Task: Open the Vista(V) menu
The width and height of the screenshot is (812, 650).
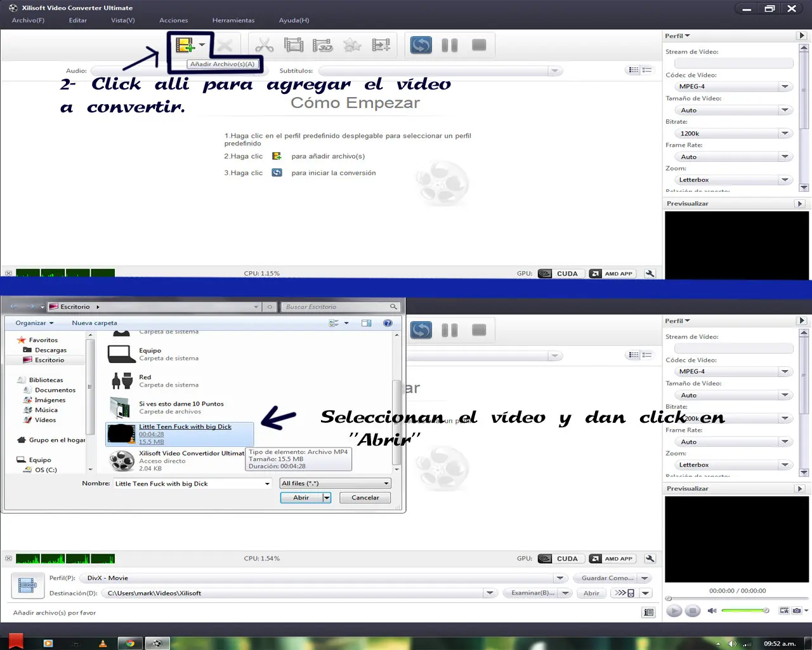Action: (123, 20)
